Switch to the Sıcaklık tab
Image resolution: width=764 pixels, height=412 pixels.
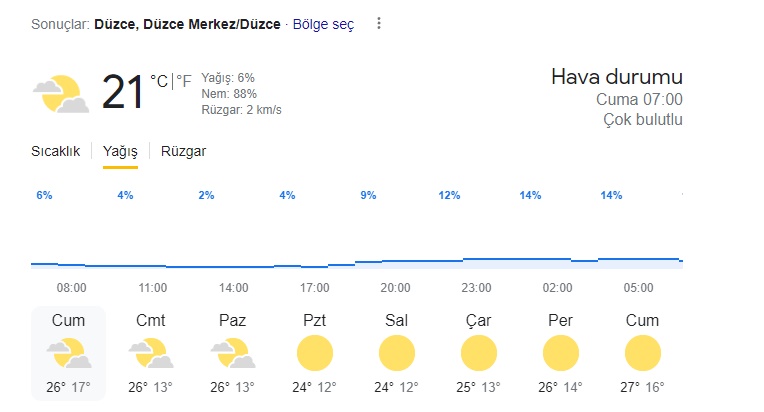pos(56,151)
